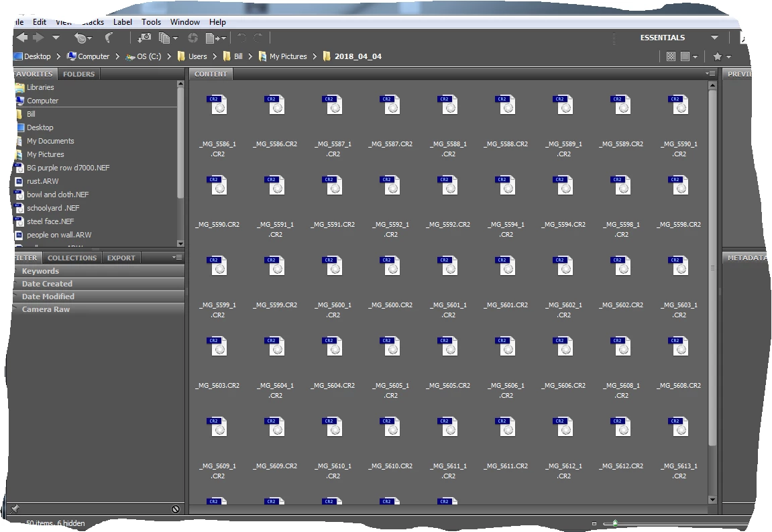Screen dimensions: 772x532
Task: Click the browse quickly thumbnail quality icon
Action: [671, 56]
